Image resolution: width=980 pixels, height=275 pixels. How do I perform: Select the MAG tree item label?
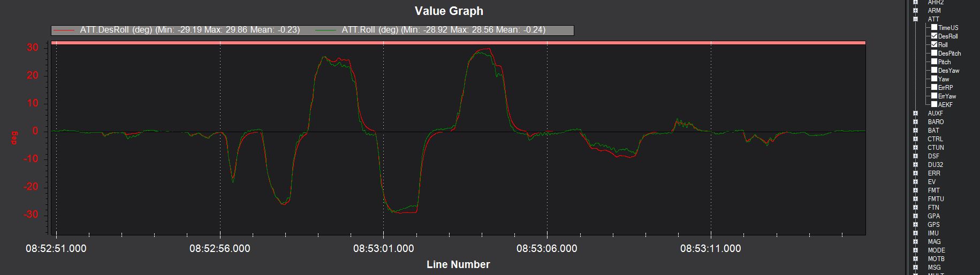[x=934, y=242]
